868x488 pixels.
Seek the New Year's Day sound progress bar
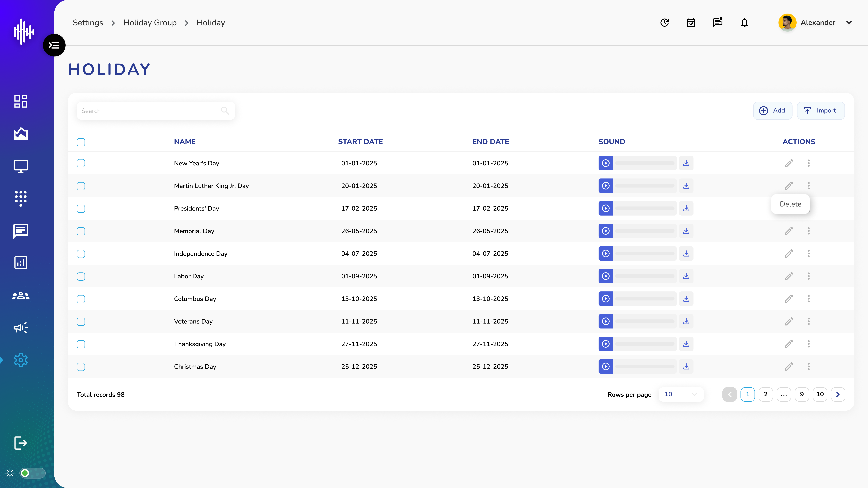click(x=645, y=163)
